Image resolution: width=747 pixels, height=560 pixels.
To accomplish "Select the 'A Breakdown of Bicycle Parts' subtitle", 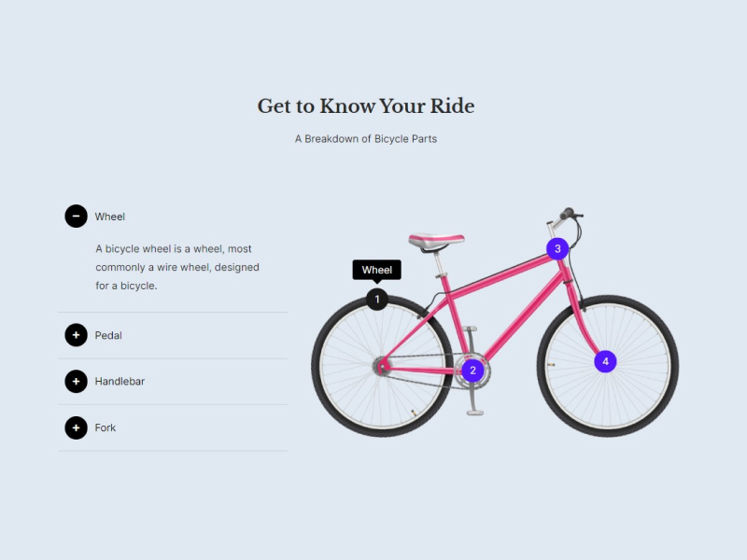I will pos(366,139).
